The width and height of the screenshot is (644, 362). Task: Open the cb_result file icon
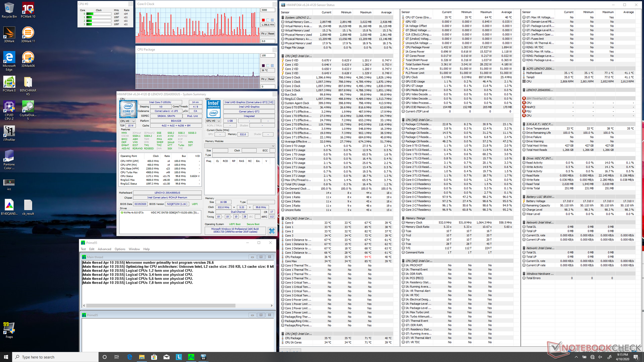(x=28, y=205)
